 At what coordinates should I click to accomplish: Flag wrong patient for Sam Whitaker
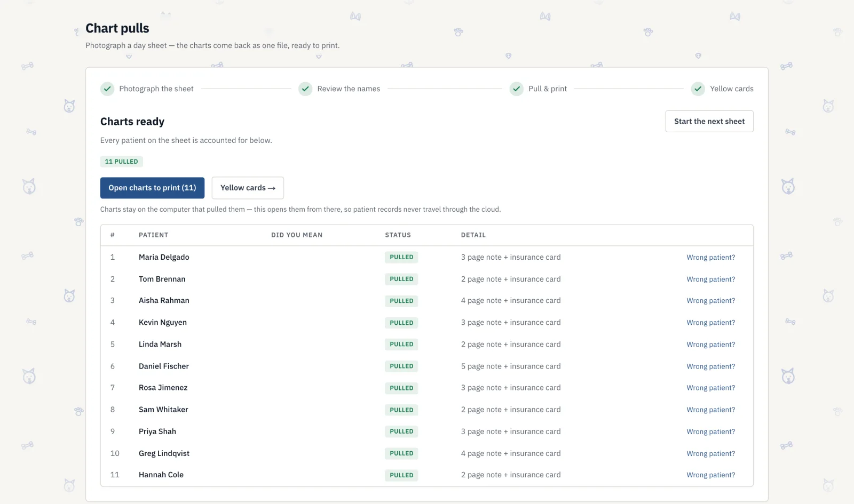pos(710,410)
